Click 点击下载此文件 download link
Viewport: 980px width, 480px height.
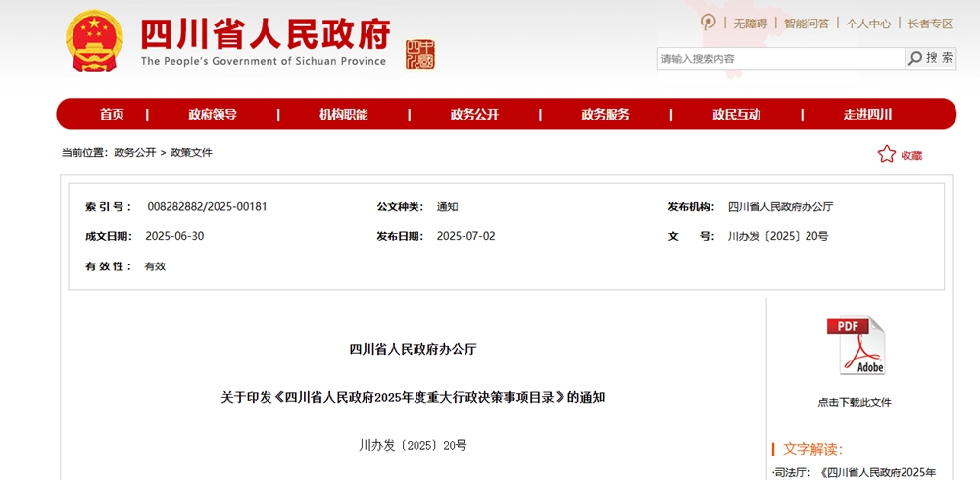pyautogui.click(x=855, y=402)
